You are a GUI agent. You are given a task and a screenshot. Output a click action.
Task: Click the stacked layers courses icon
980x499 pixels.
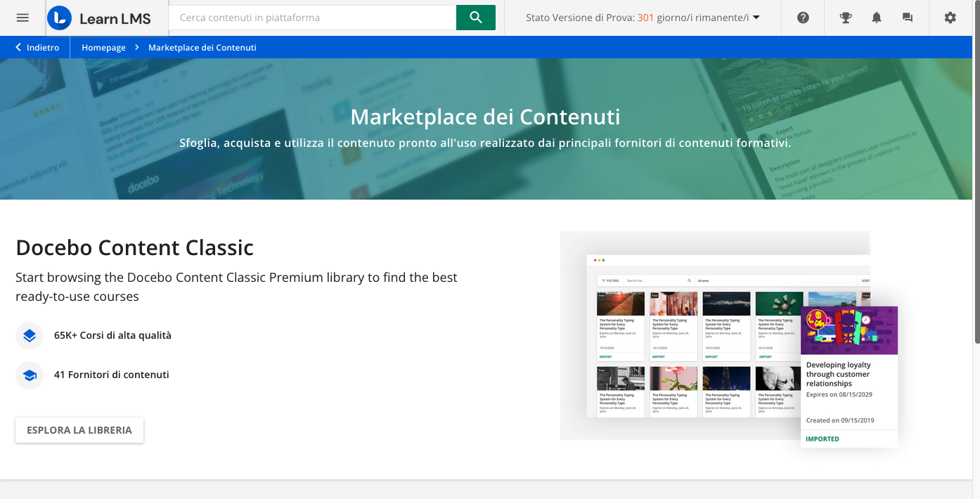click(x=30, y=335)
